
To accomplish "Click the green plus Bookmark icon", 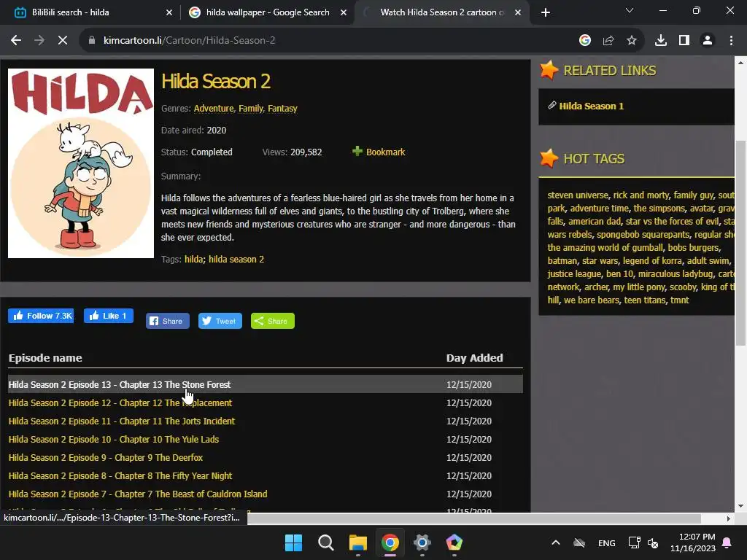I will pos(357,152).
